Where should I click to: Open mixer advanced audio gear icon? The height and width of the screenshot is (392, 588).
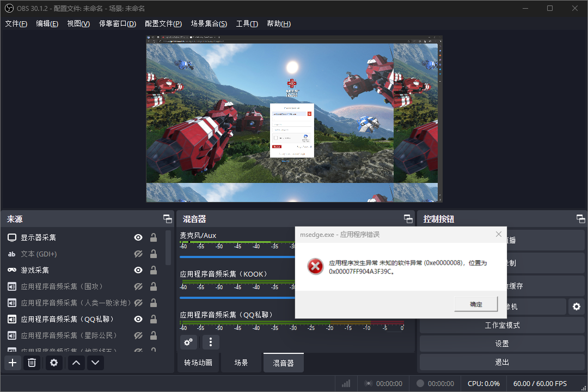point(188,342)
